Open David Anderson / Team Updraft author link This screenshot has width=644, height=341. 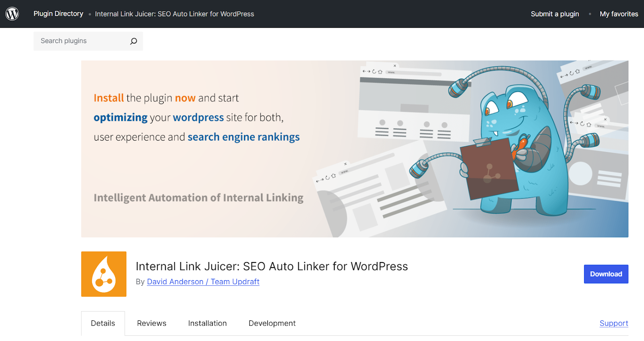pos(203,282)
